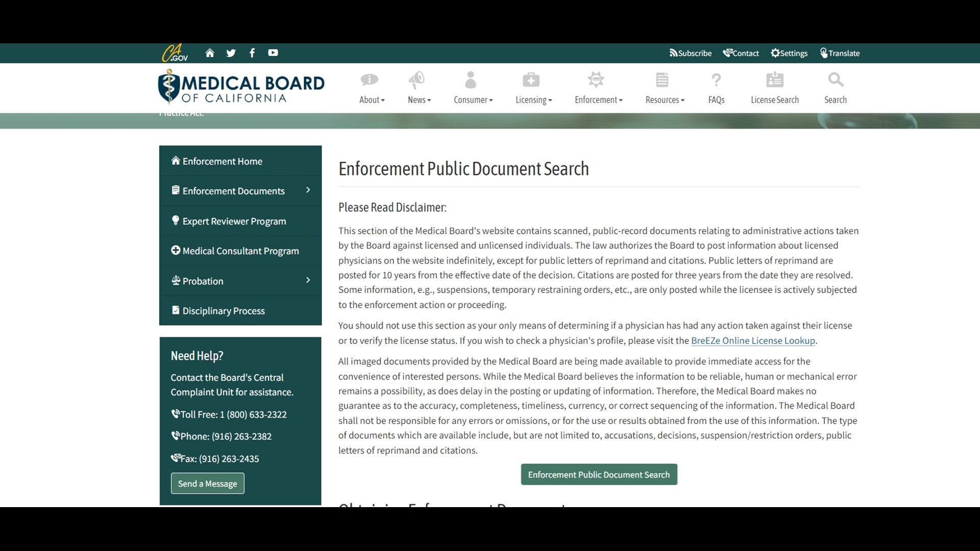Select the Translate option

click(x=840, y=53)
